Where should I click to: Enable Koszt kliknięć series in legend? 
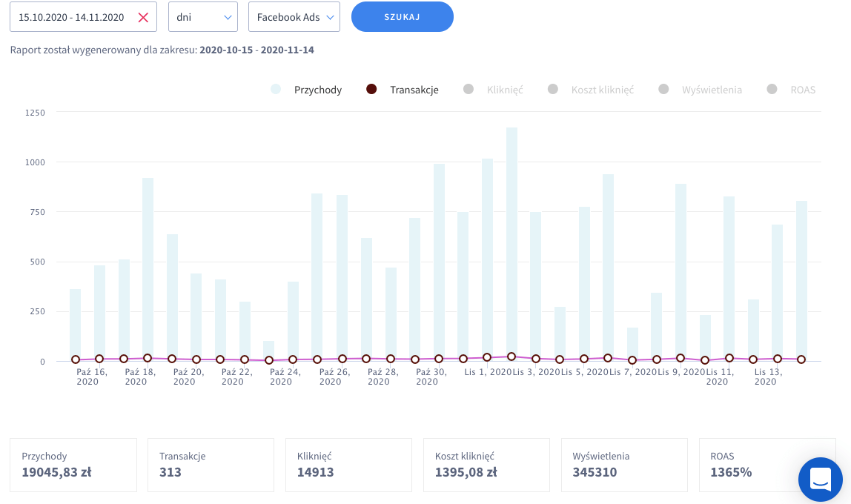(x=592, y=90)
